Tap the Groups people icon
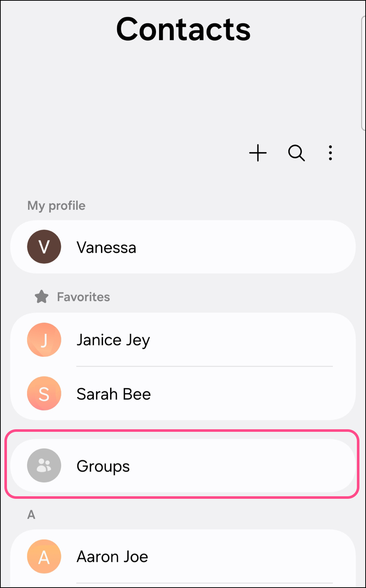 click(x=44, y=466)
